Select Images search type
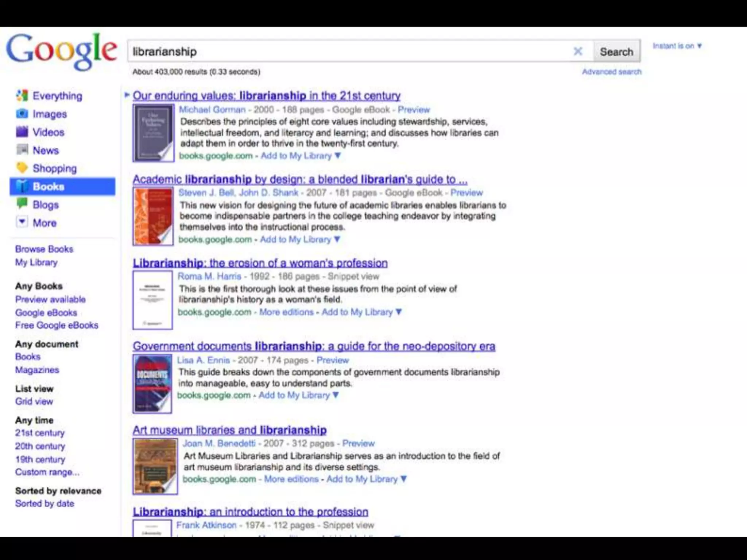 [x=50, y=114]
